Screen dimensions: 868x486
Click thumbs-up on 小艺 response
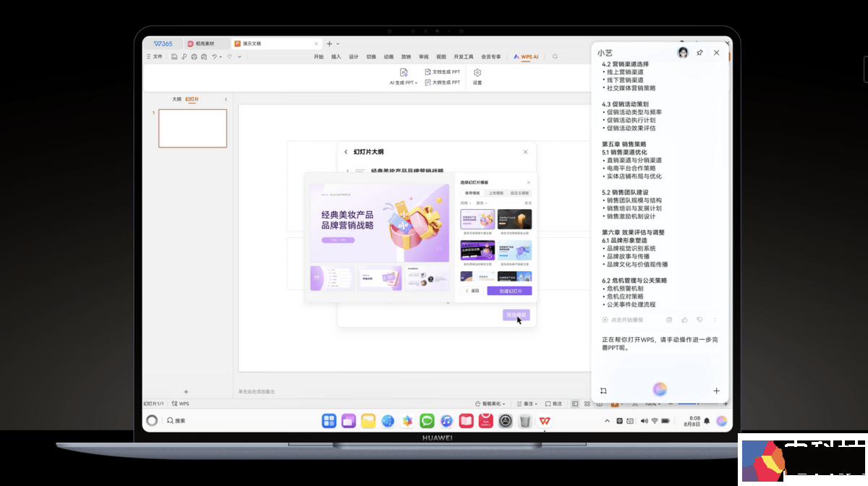click(x=684, y=320)
